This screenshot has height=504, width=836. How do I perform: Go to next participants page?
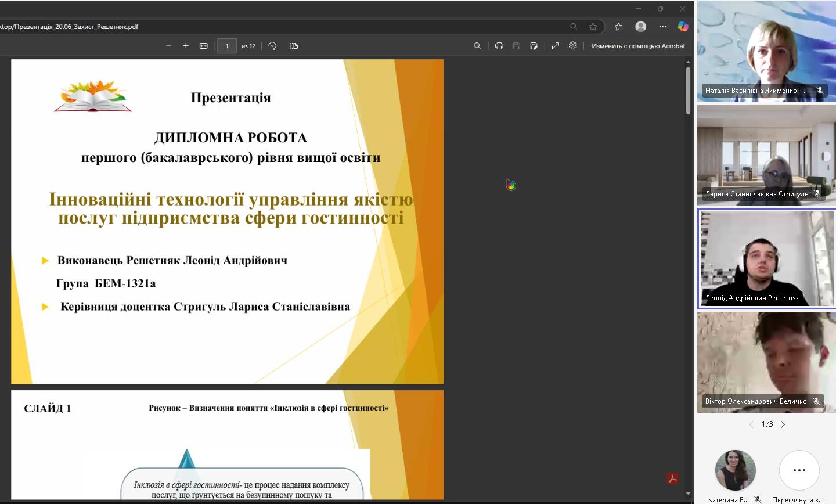783,424
